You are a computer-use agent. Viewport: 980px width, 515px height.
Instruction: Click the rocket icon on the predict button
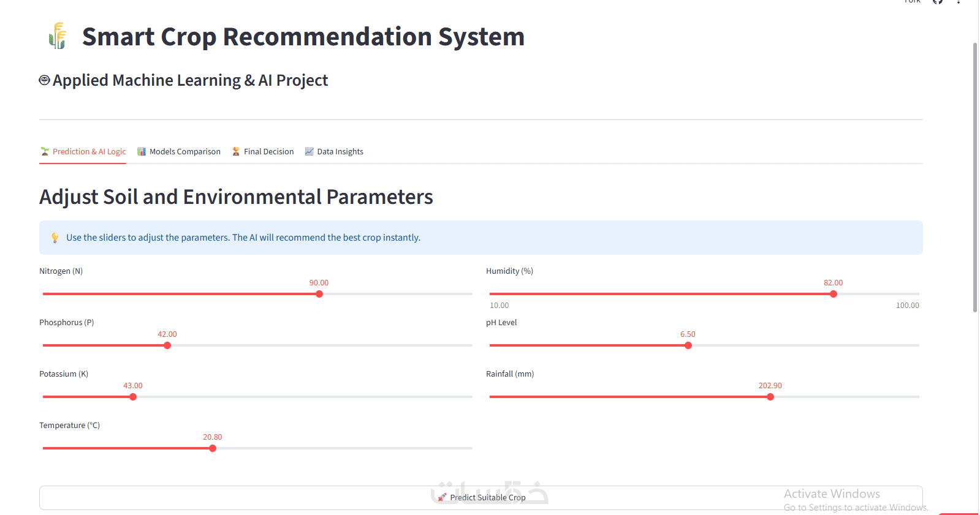[443, 498]
